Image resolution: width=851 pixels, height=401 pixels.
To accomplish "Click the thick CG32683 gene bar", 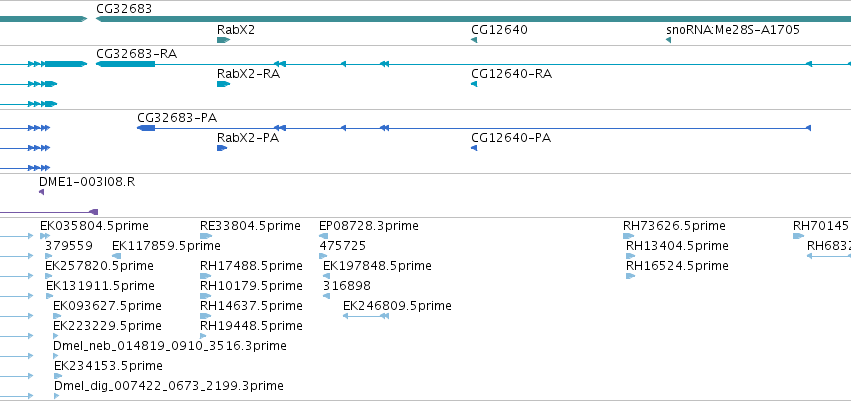I will click(x=473, y=19).
